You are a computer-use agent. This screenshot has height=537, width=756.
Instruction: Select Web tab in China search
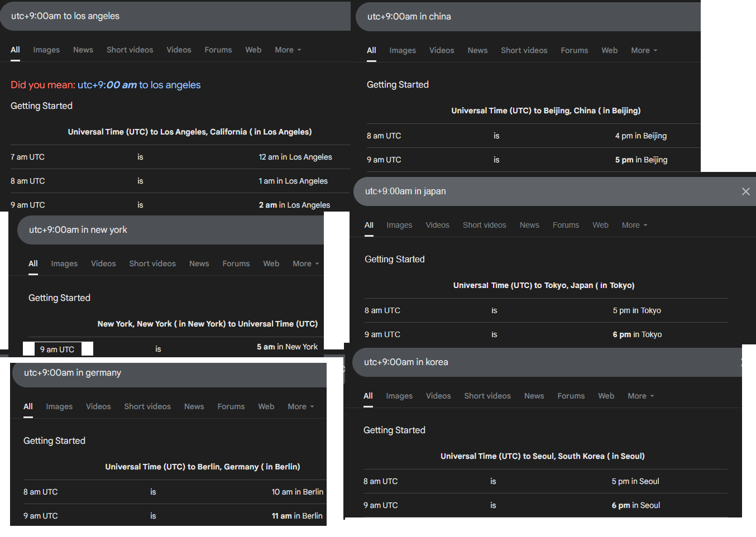610,50
